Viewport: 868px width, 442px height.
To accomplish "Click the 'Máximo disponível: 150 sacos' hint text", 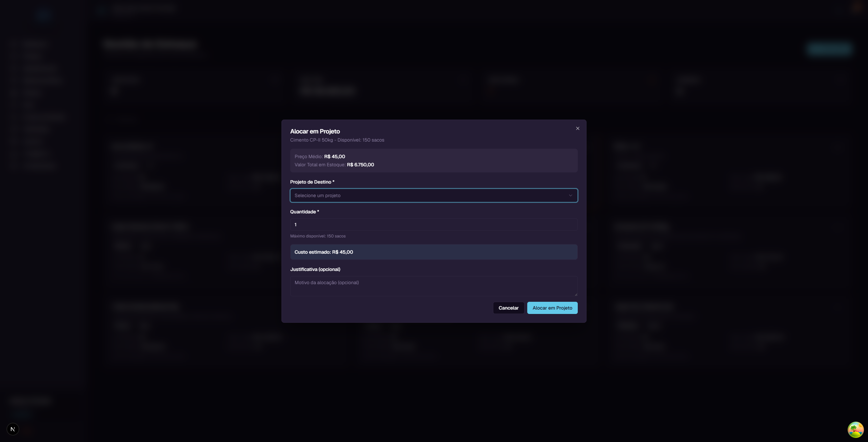I will [318, 236].
